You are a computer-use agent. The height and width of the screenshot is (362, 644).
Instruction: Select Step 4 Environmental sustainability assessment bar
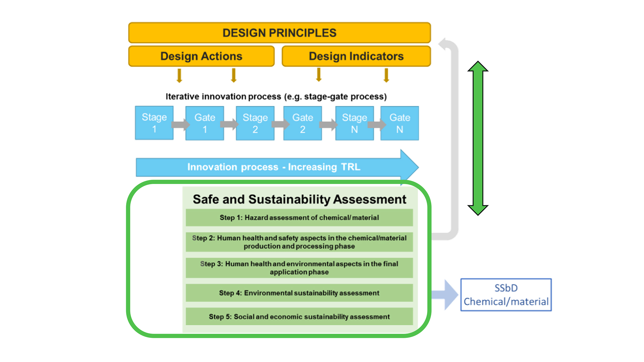pyautogui.click(x=299, y=293)
